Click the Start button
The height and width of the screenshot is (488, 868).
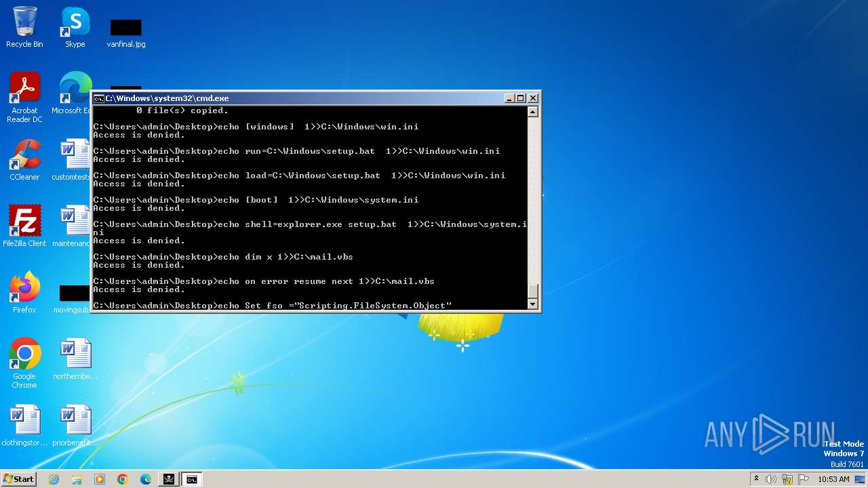18,479
